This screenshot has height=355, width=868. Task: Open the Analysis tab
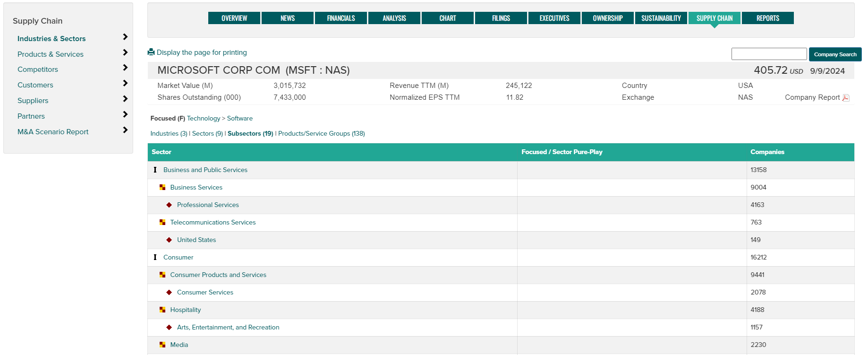pos(394,18)
